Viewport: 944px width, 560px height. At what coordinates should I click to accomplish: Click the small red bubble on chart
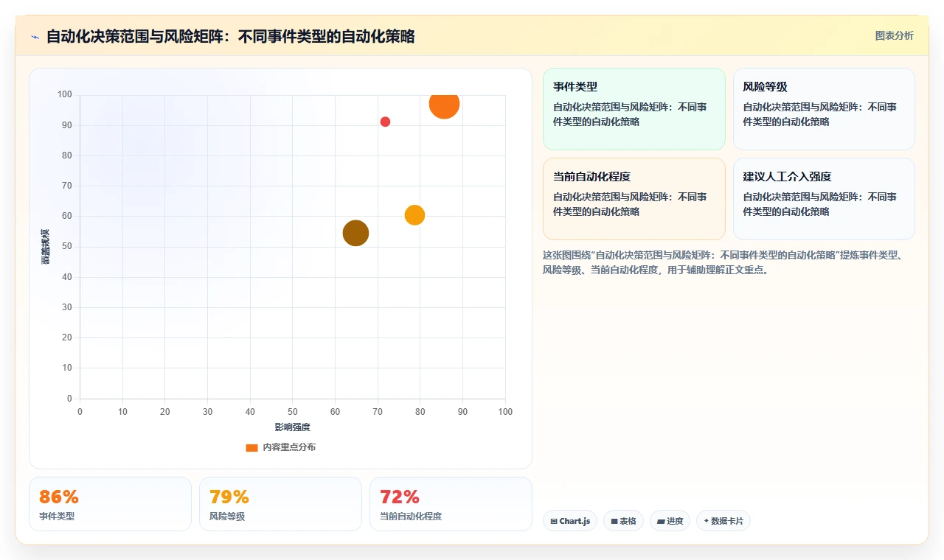click(x=385, y=122)
